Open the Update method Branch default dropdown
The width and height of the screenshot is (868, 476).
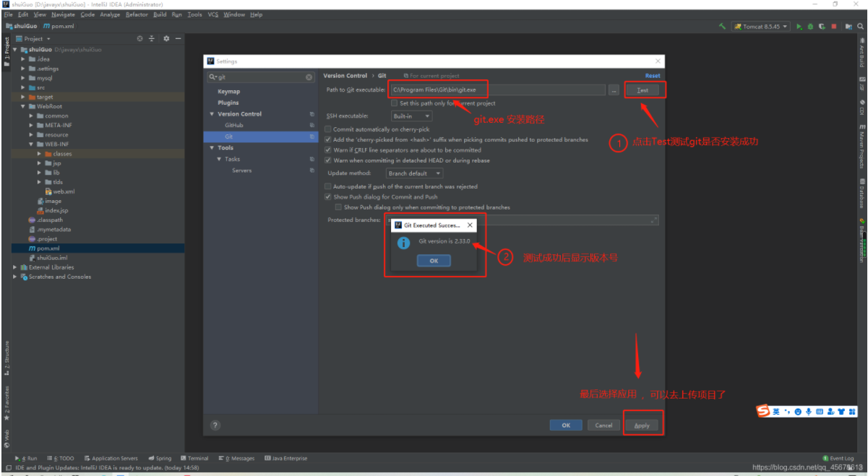(x=414, y=173)
